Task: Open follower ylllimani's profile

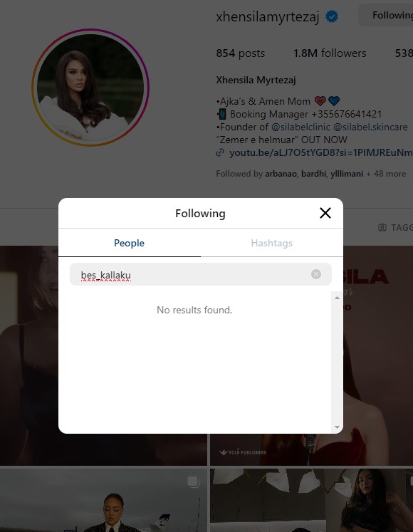Action: [347, 174]
